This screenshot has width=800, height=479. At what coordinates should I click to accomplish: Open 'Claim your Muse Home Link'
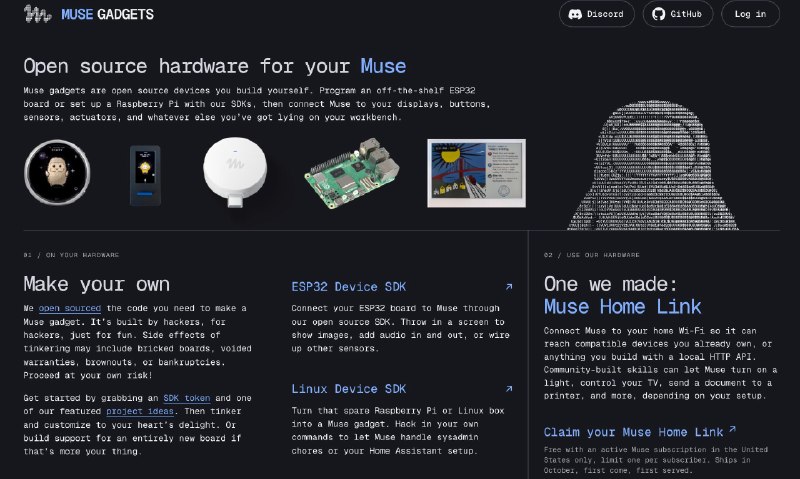coord(633,432)
